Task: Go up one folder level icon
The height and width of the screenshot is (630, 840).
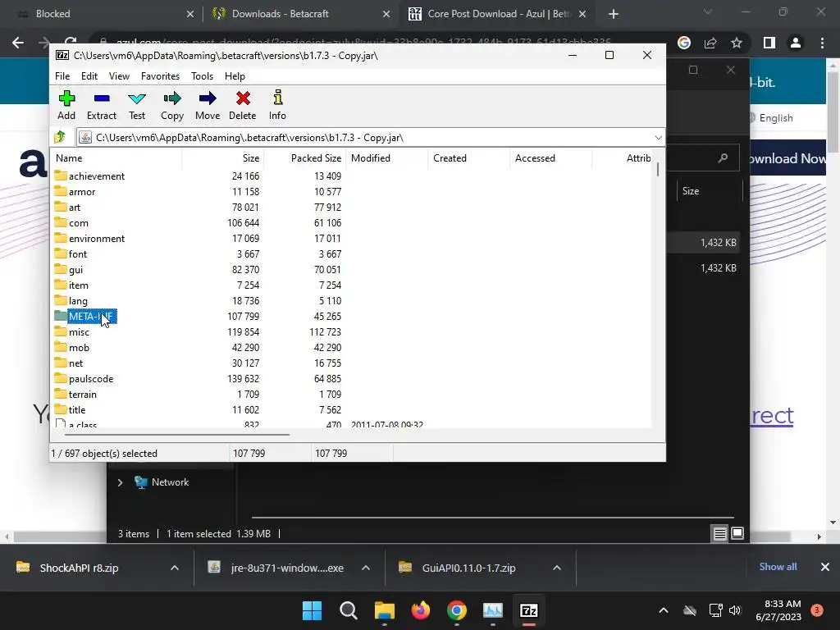Action: coord(60,137)
